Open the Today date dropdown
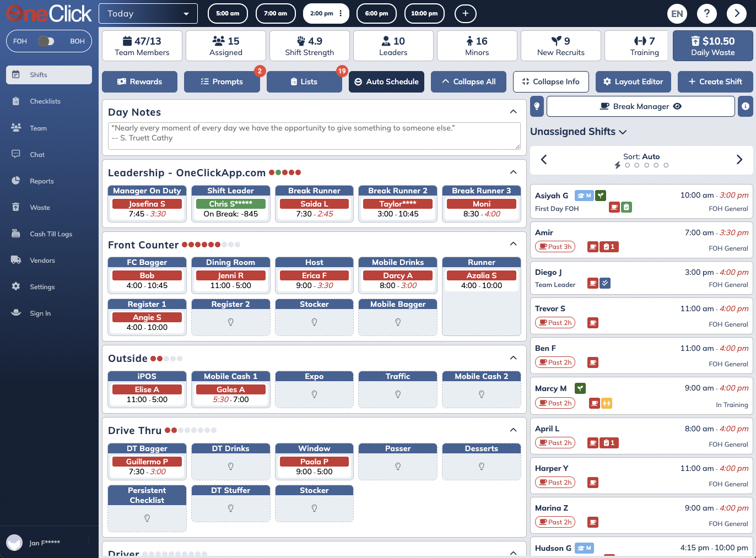The height and width of the screenshot is (558, 756). [x=148, y=14]
